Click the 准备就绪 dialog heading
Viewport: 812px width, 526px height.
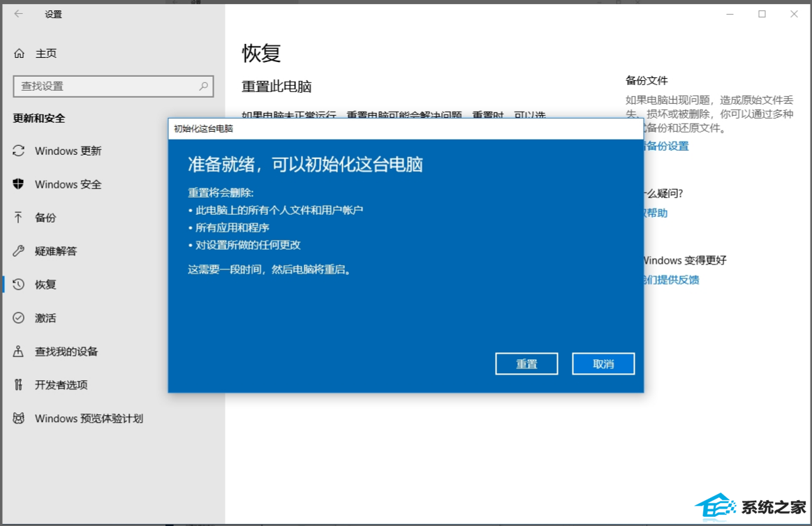[305, 165]
